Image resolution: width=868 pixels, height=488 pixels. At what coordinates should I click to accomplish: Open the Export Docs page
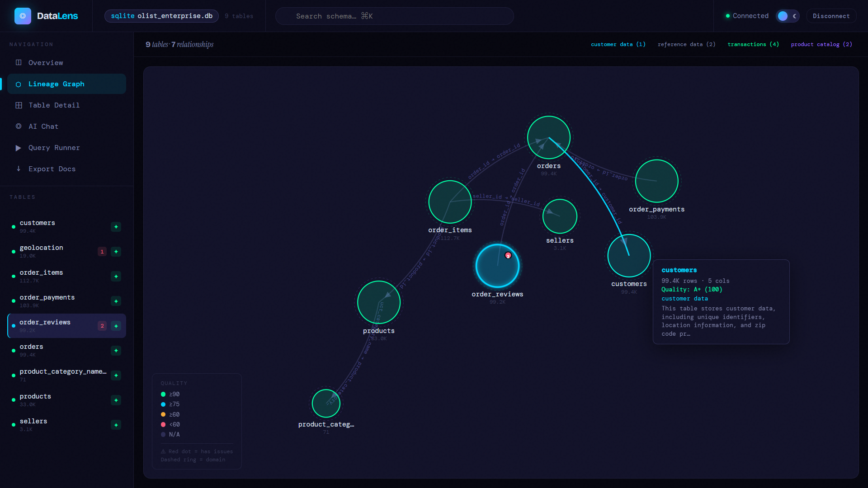click(x=66, y=169)
